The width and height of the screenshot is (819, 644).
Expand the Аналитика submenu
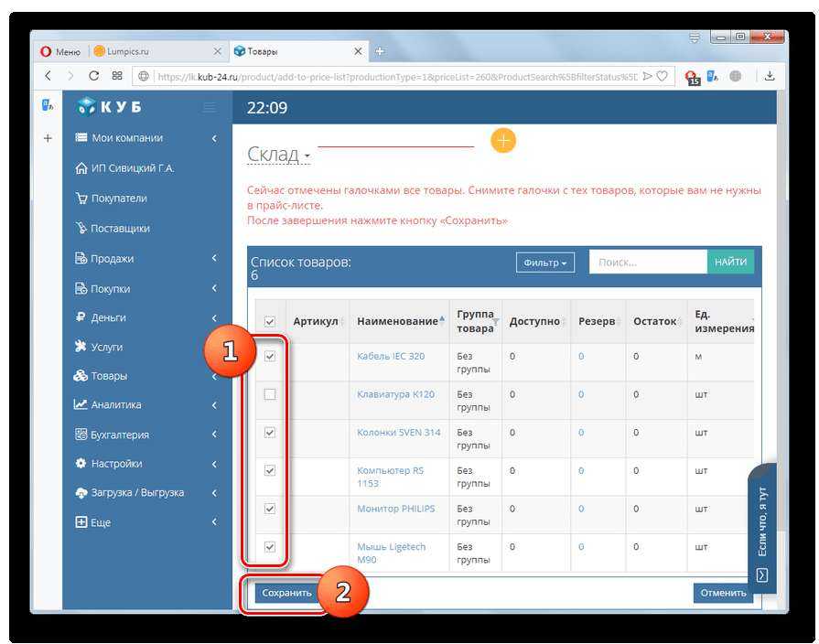coord(214,404)
